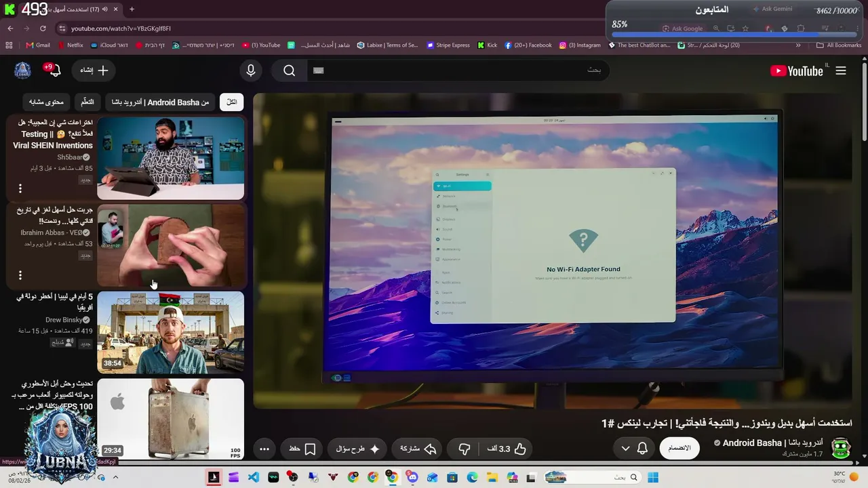Open Microsoft Store from the taskbar
This screenshot has width=868, height=488.
pyautogui.click(x=452, y=478)
